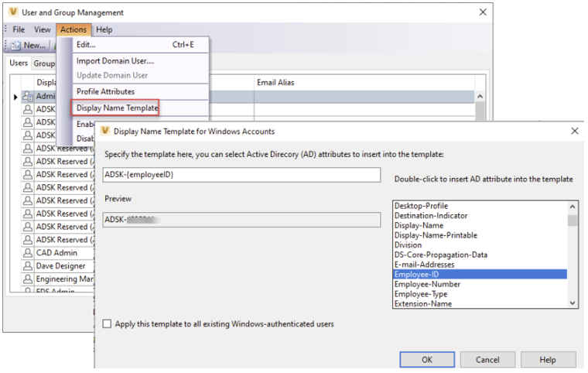Click the row indicator arrow beside Administrator
This screenshot has width=588, height=373.
pyautogui.click(x=15, y=97)
